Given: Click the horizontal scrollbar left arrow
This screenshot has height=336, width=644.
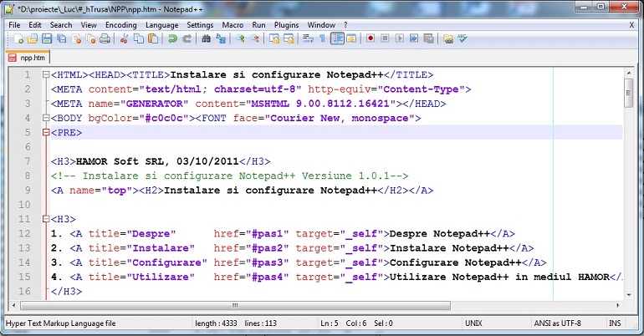Looking at the screenshot, I should pos(14,306).
